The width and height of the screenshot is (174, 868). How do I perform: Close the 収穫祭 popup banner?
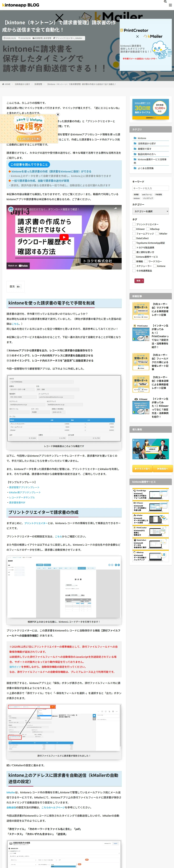58,115
